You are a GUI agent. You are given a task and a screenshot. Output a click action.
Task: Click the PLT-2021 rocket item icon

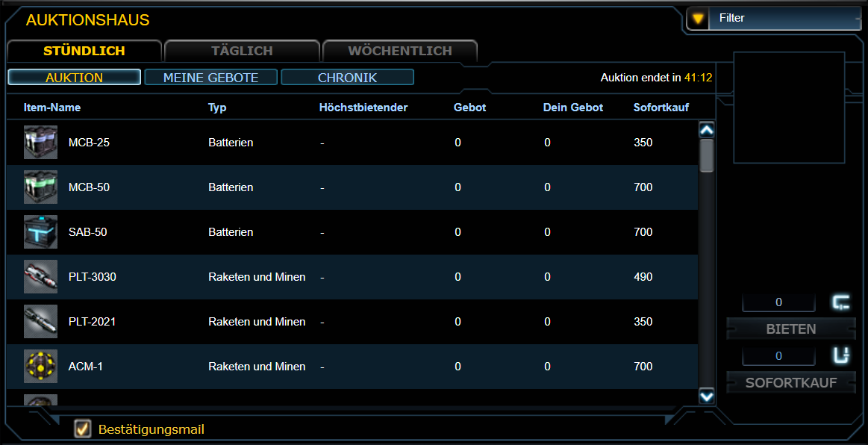40,322
